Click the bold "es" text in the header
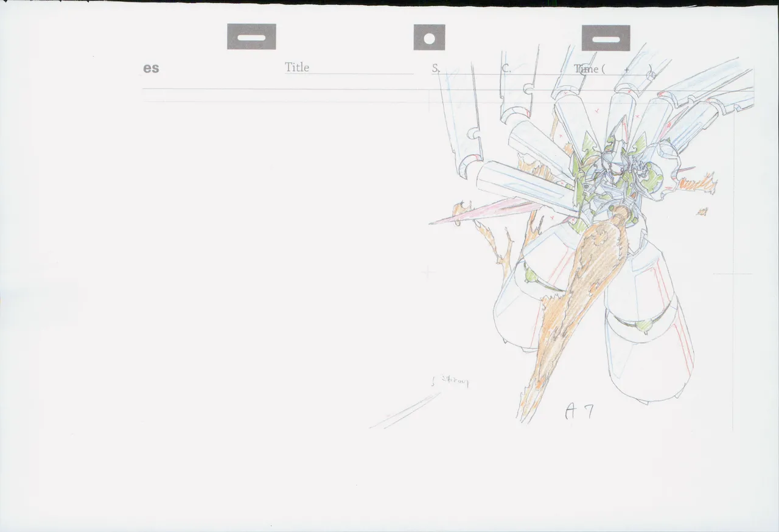This screenshot has width=779, height=532. click(151, 69)
